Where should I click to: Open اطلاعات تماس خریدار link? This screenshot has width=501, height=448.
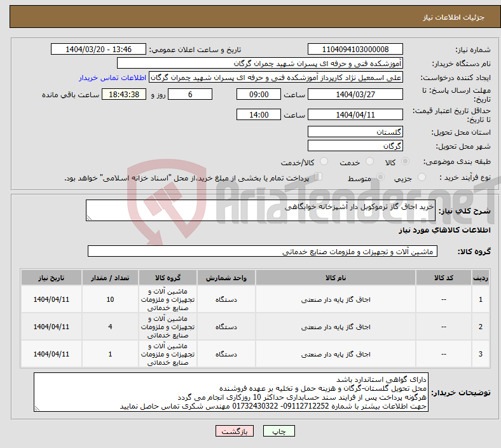[x=113, y=78]
